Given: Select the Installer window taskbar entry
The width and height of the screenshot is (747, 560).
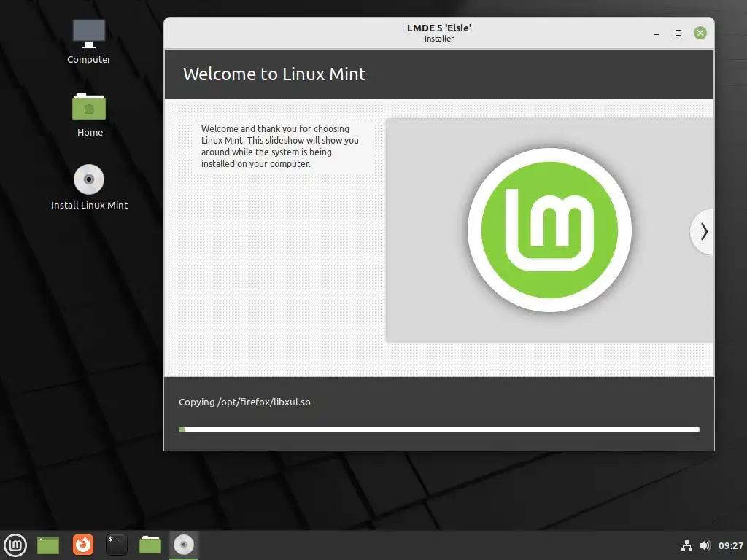Looking at the screenshot, I should pos(183,545).
